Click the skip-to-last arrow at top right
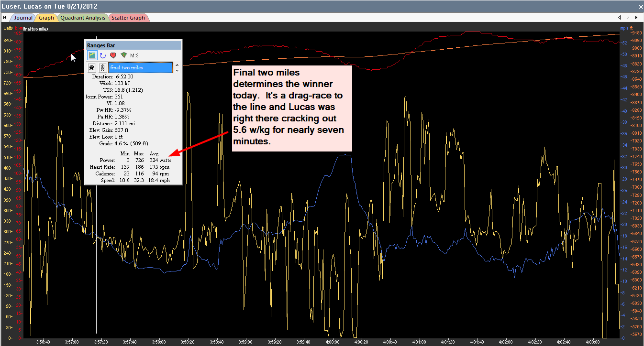This screenshot has height=346, width=644. tap(637, 17)
